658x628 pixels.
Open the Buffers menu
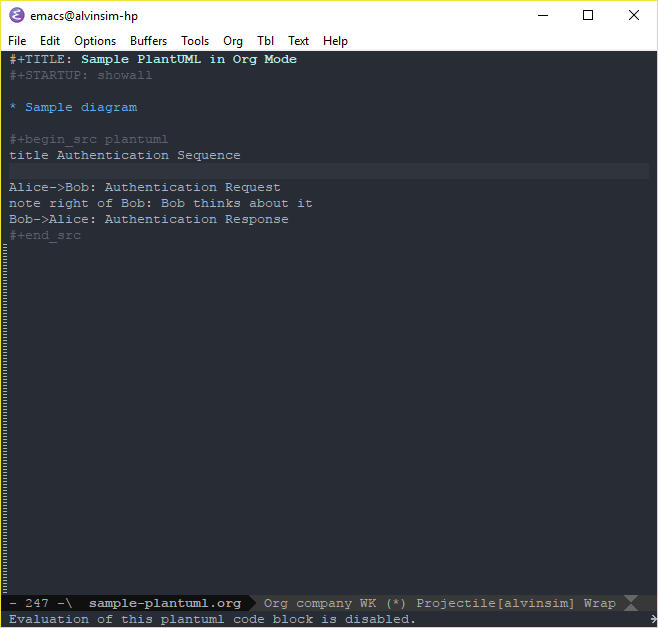(x=149, y=41)
